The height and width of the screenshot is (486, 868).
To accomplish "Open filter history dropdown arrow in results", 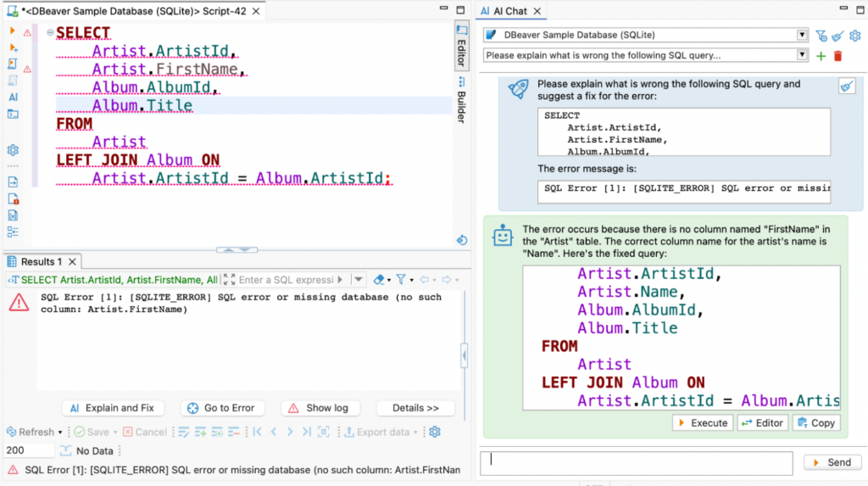I will [359, 280].
